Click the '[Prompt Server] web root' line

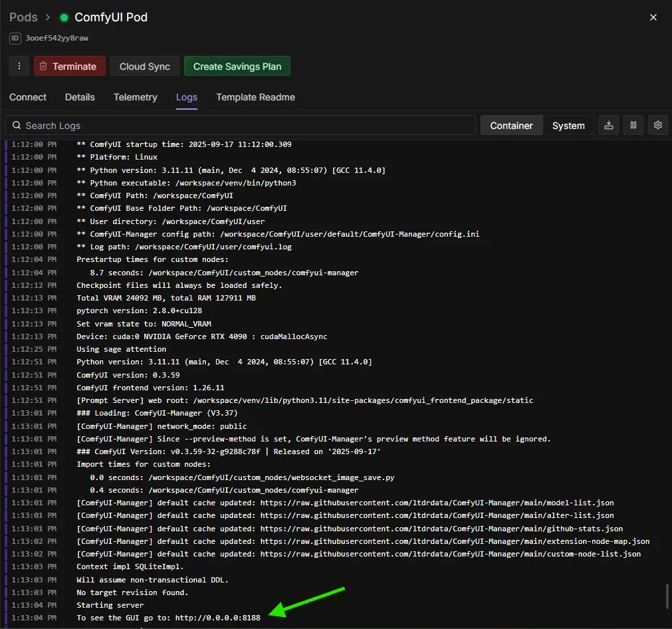point(304,400)
